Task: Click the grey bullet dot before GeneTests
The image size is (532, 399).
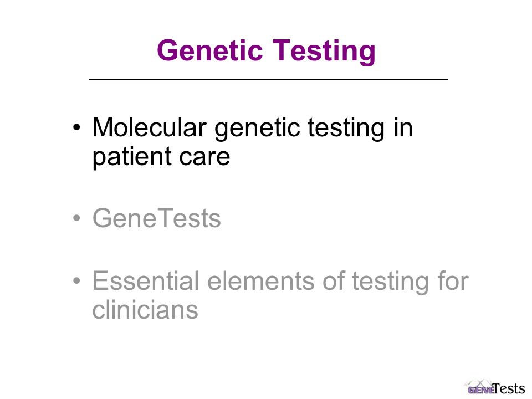Action: click(x=76, y=218)
